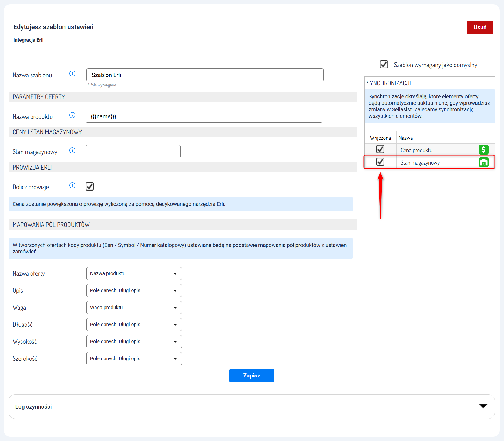
Task: Open the Waga mapping dropdown
Action: 134,308
